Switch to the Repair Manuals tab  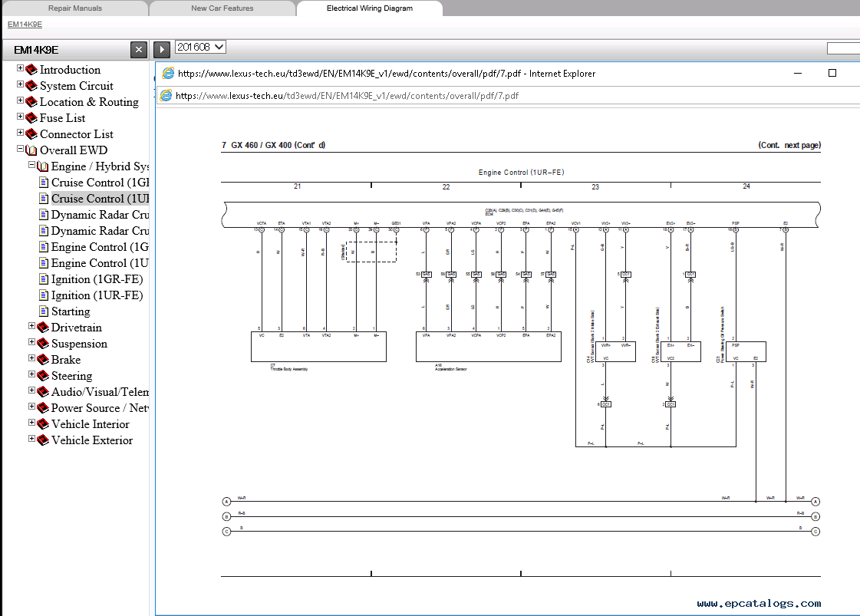[74, 8]
